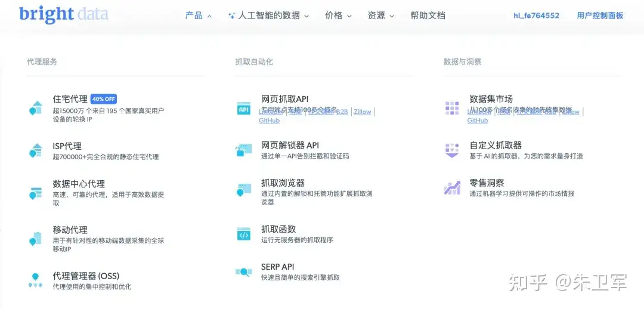
Task: Open the ISP代理 product link
Action: (67, 146)
